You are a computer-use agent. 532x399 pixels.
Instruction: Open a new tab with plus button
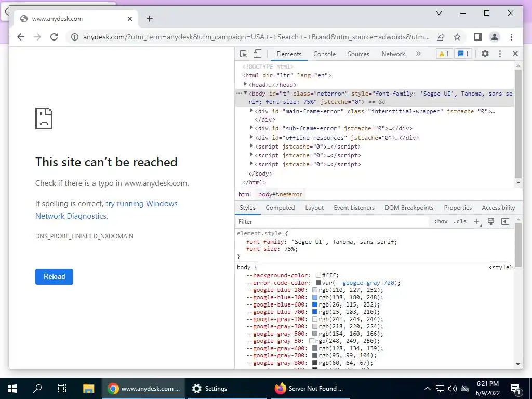click(150, 19)
